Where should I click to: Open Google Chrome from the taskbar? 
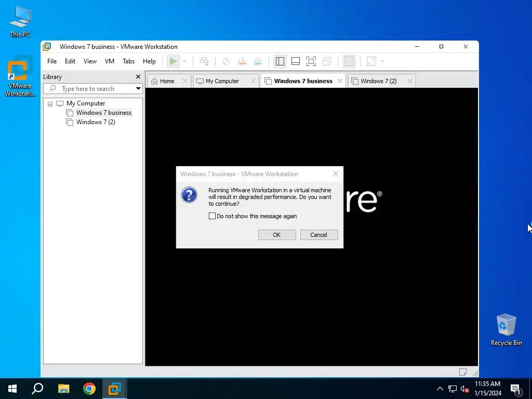pos(89,389)
